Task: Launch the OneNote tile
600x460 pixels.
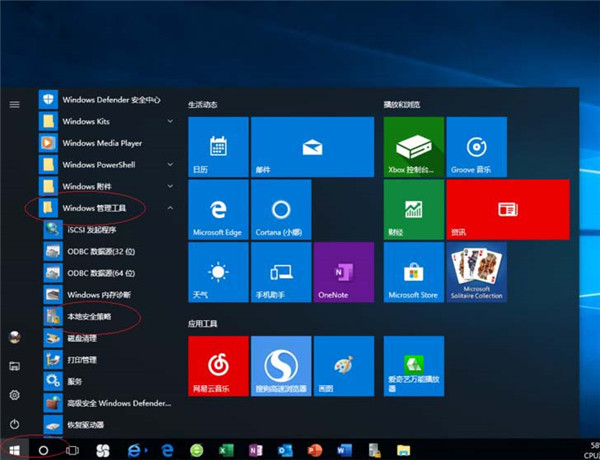Action: tap(342, 271)
